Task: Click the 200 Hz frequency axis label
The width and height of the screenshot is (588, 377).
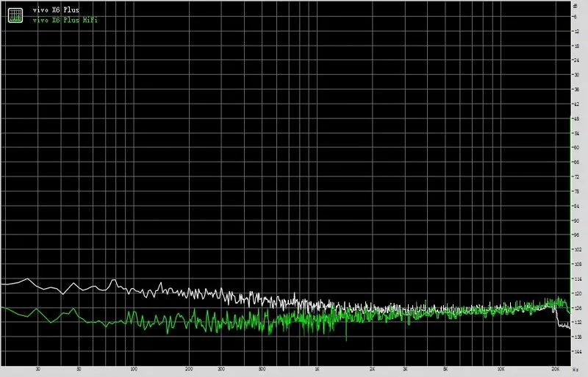Action: click(189, 369)
